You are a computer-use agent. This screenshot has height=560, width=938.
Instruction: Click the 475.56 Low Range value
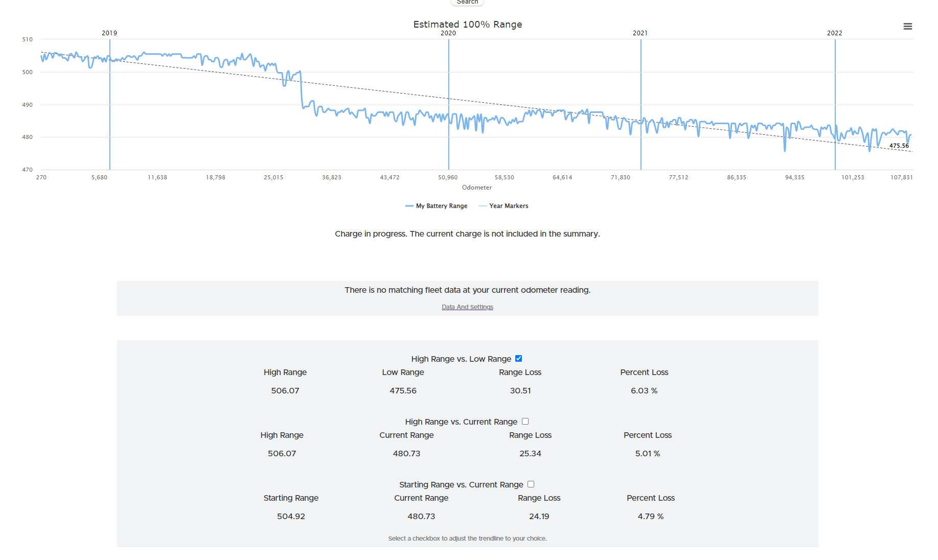coord(403,390)
